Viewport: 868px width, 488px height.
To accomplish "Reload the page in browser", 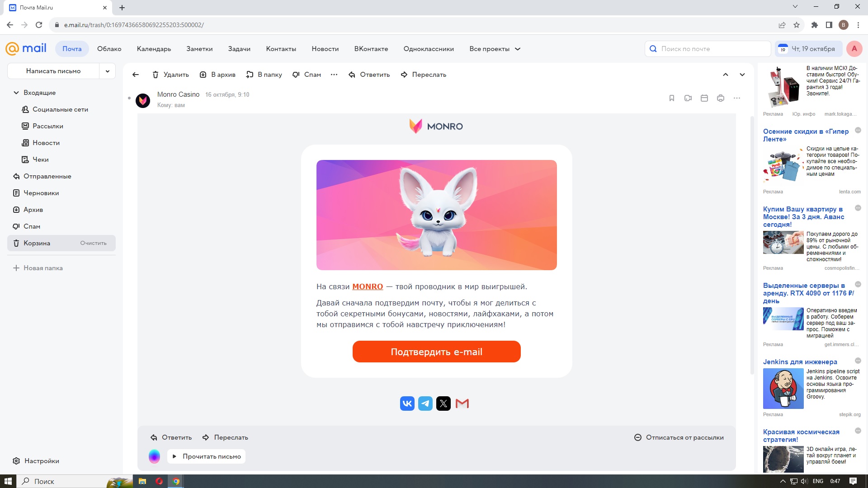I will point(39,25).
